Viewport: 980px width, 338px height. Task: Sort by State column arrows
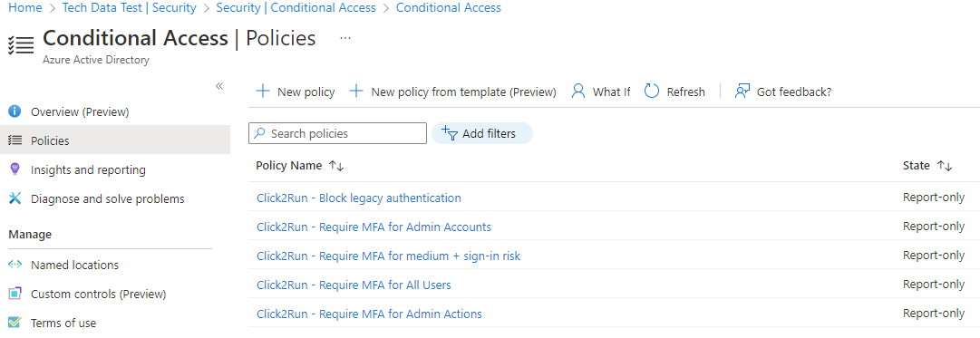coord(945,166)
